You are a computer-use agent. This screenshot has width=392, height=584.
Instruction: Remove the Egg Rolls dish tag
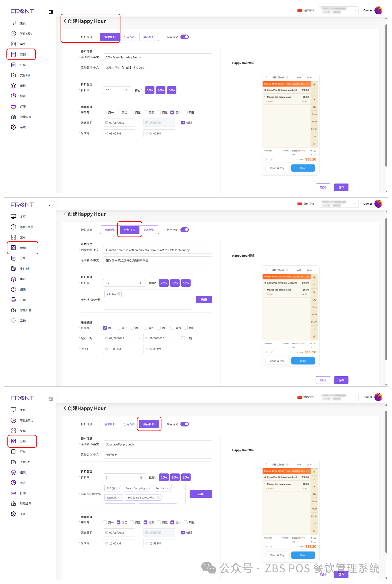[x=120, y=497]
